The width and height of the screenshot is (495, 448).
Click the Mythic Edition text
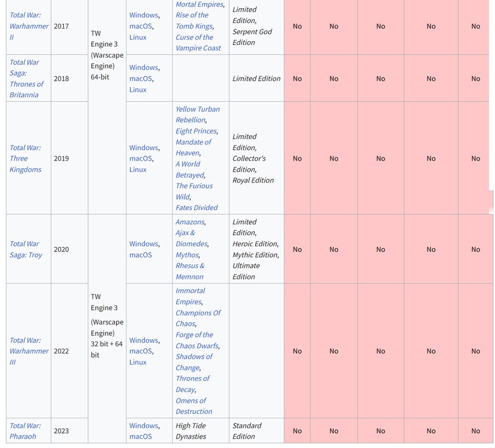pos(255,255)
